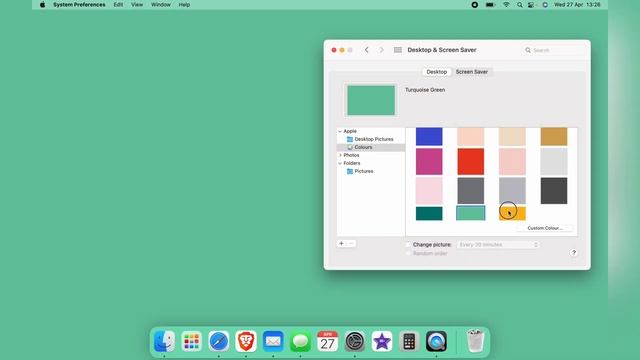The width and height of the screenshot is (640, 360).
Task: Open Control Centre icon
Action: click(x=531, y=5)
